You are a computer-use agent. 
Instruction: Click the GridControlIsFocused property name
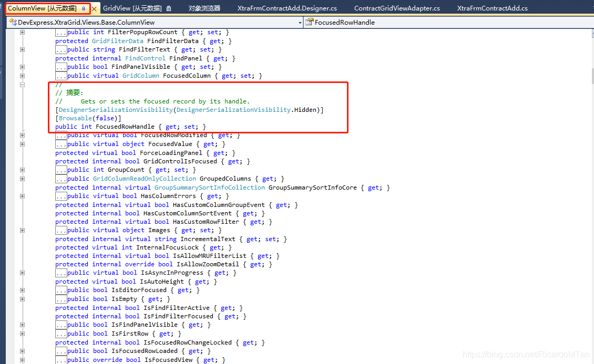click(x=180, y=161)
